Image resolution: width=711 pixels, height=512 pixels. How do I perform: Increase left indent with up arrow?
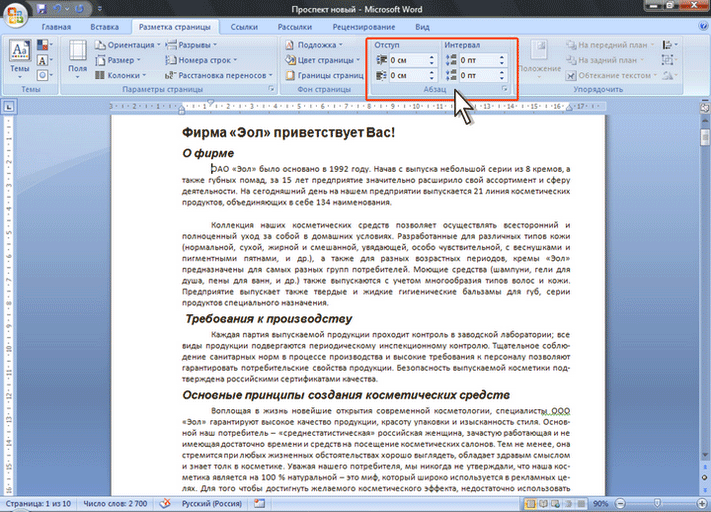point(431,57)
